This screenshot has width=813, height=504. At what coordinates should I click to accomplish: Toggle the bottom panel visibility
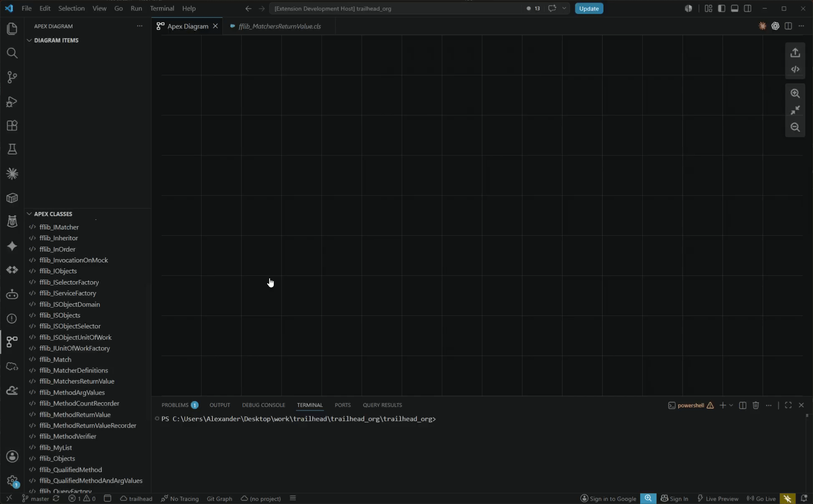pyautogui.click(x=735, y=8)
